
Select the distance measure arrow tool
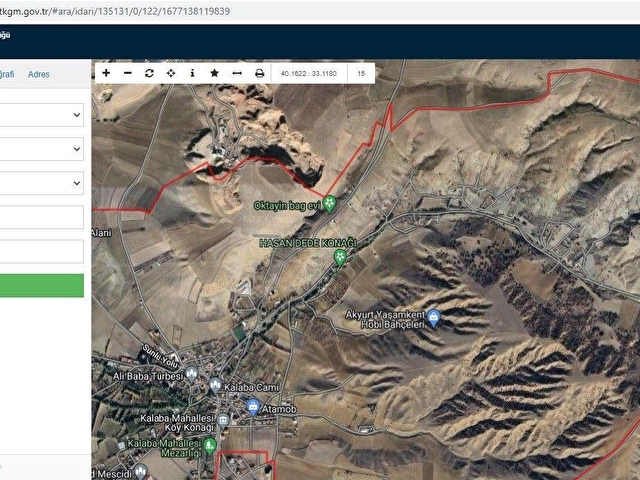[237, 73]
